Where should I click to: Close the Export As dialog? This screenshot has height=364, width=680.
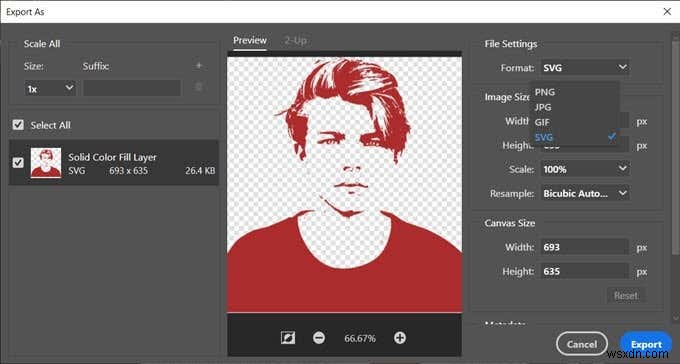(x=667, y=12)
